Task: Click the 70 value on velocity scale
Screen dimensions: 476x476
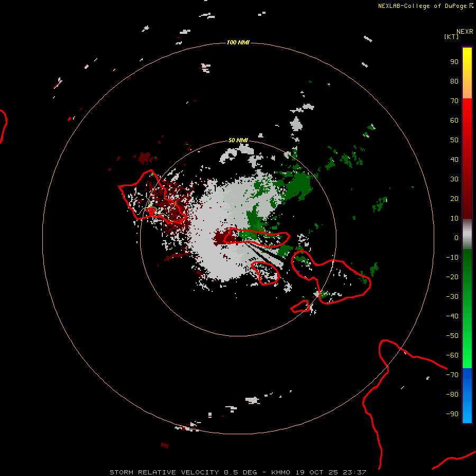Action: coord(454,101)
